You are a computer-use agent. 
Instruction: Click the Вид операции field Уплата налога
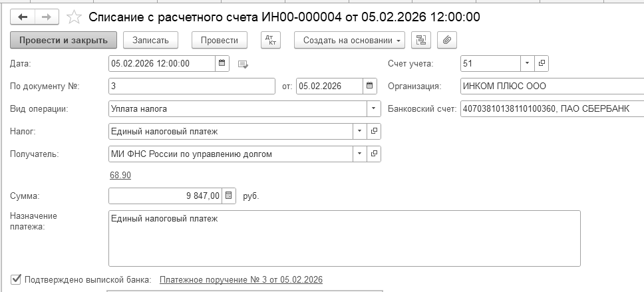pyautogui.click(x=238, y=109)
